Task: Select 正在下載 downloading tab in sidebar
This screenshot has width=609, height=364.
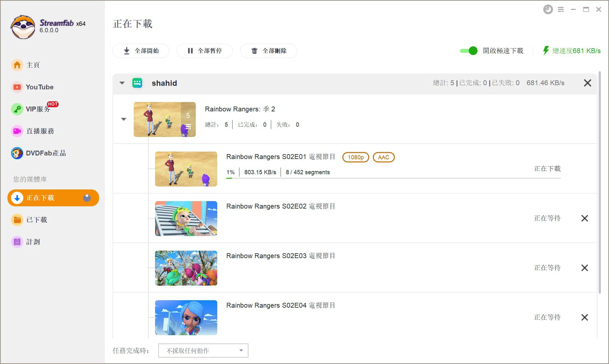Action: [53, 198]
